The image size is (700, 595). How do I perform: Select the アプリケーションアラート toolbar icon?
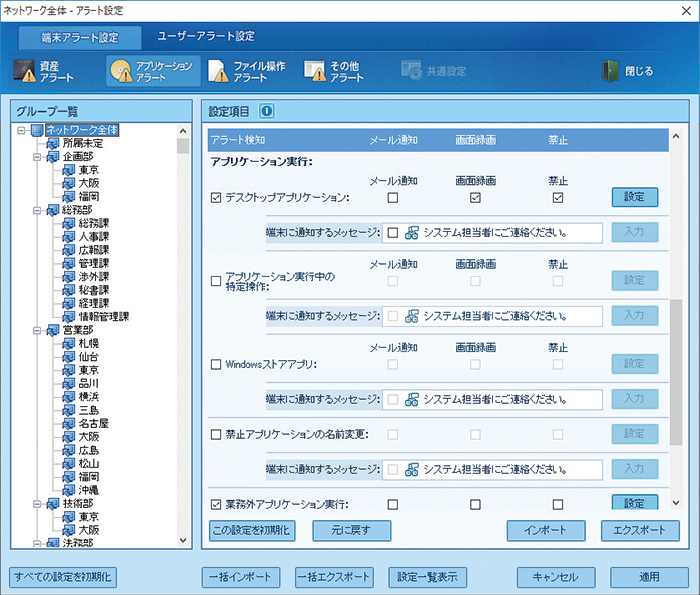(x=121, y=71)
